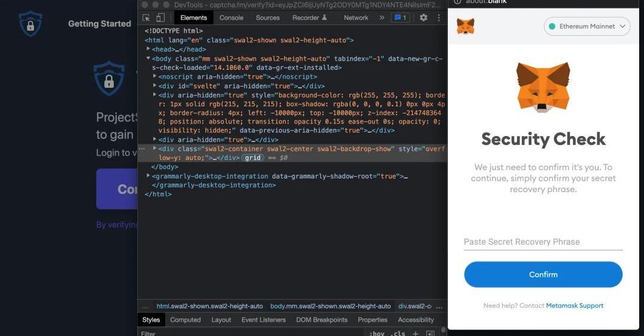Toggle the .cls element classes panel

point(398,333)
